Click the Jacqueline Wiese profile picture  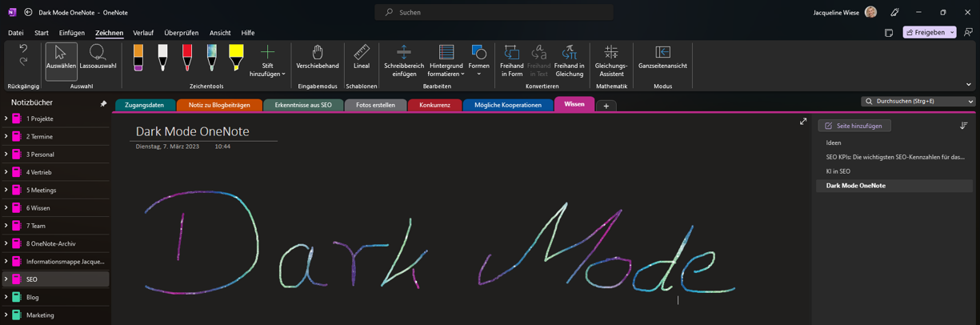coord(870,12)
